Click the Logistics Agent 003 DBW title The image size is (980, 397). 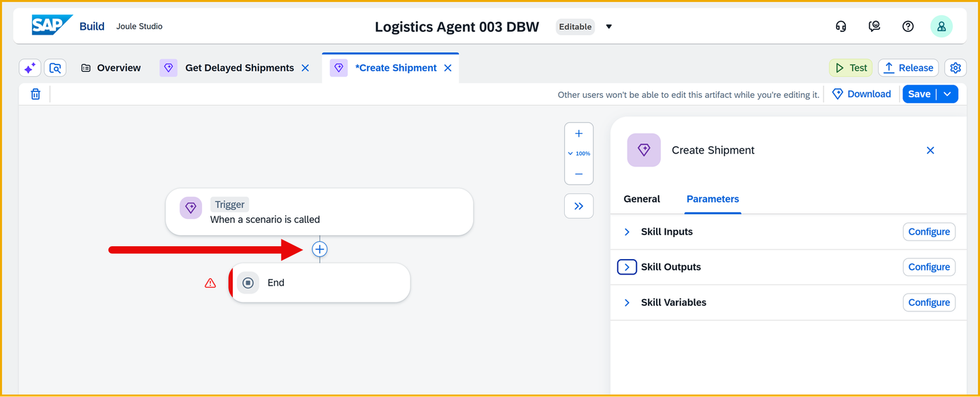(457, 27)
